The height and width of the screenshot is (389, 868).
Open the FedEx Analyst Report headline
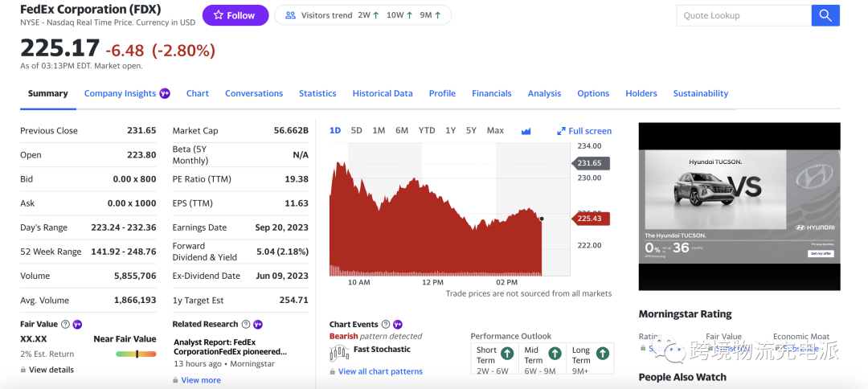[231, 347]
